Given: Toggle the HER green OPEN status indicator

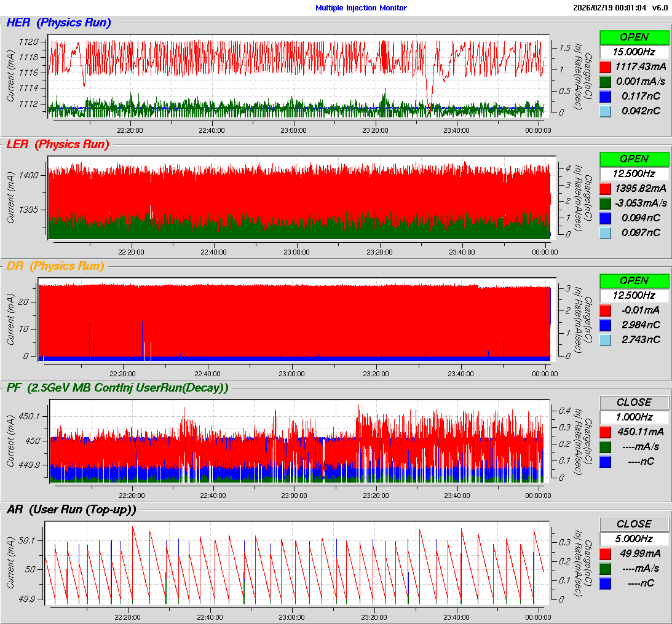Looking at the screenshot, I should point(634,37).
